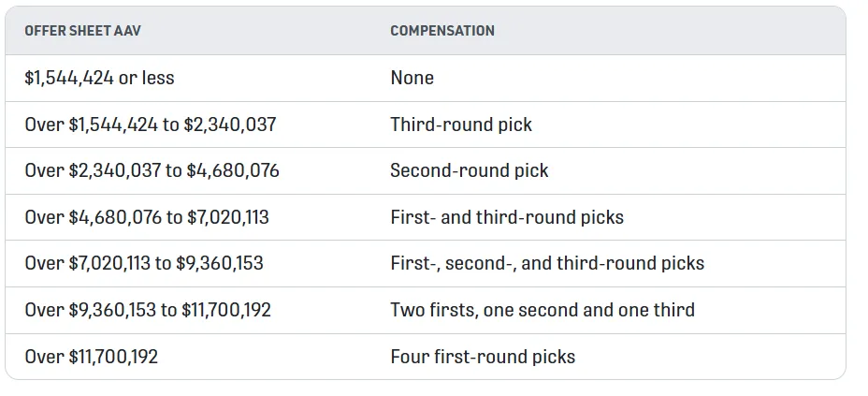This screenshot has height=396, width=868.
Task: Select 'Over $2,340,037 to $4,680,076' cell
Action: 152,171
